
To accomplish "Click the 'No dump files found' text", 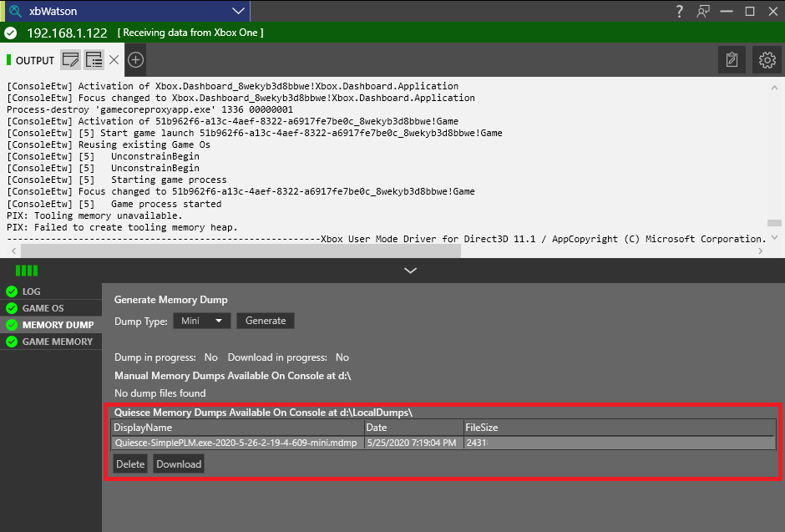I will 160,393.
